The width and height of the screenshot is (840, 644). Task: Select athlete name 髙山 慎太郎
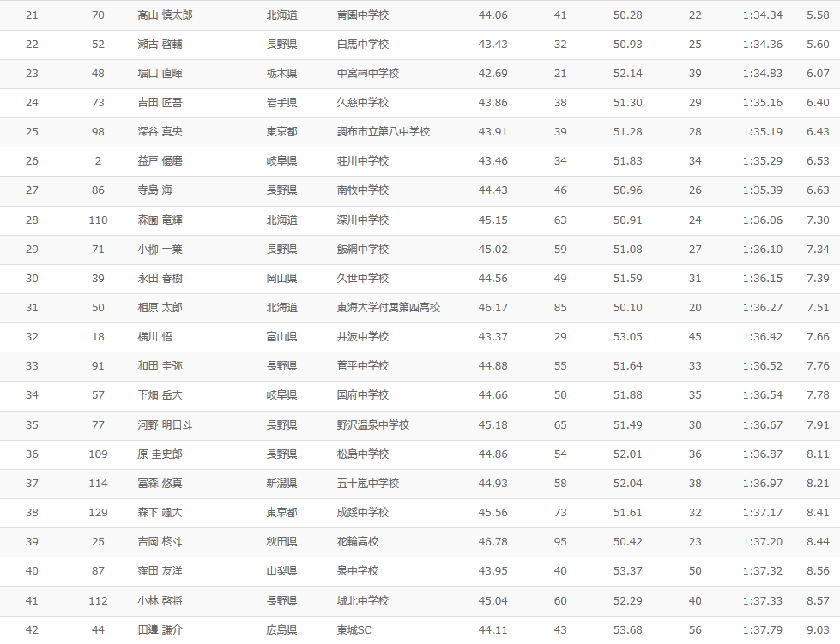click(x=165, y=15)
